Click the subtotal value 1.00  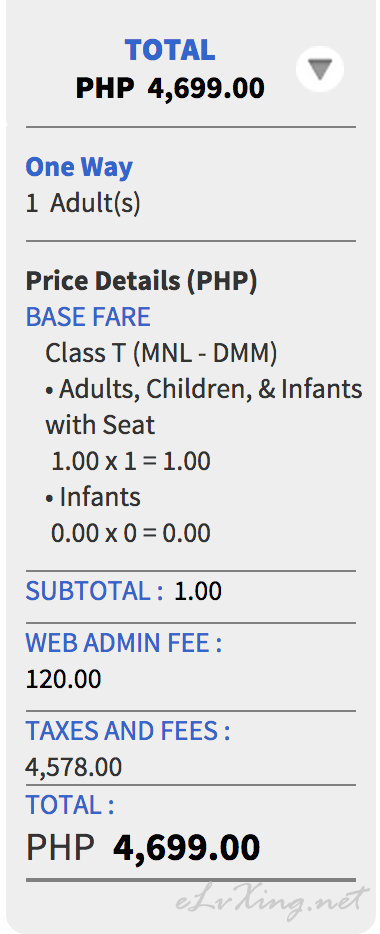pos(198,591)
